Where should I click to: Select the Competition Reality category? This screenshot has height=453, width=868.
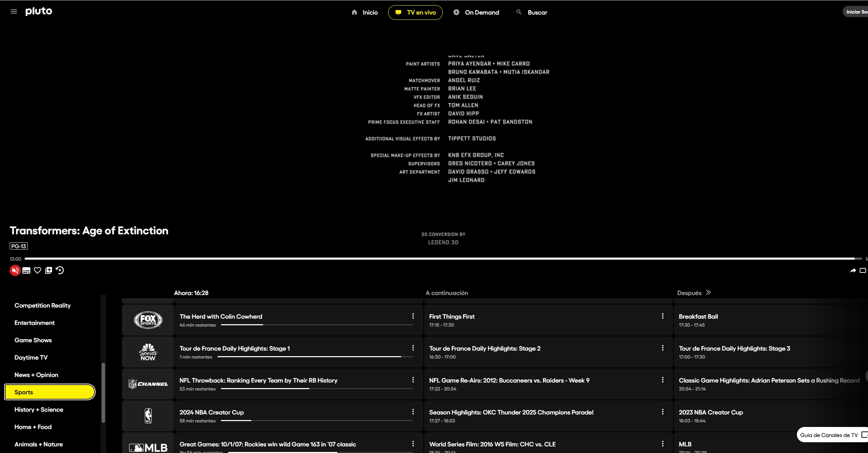[x=43, y=305]
